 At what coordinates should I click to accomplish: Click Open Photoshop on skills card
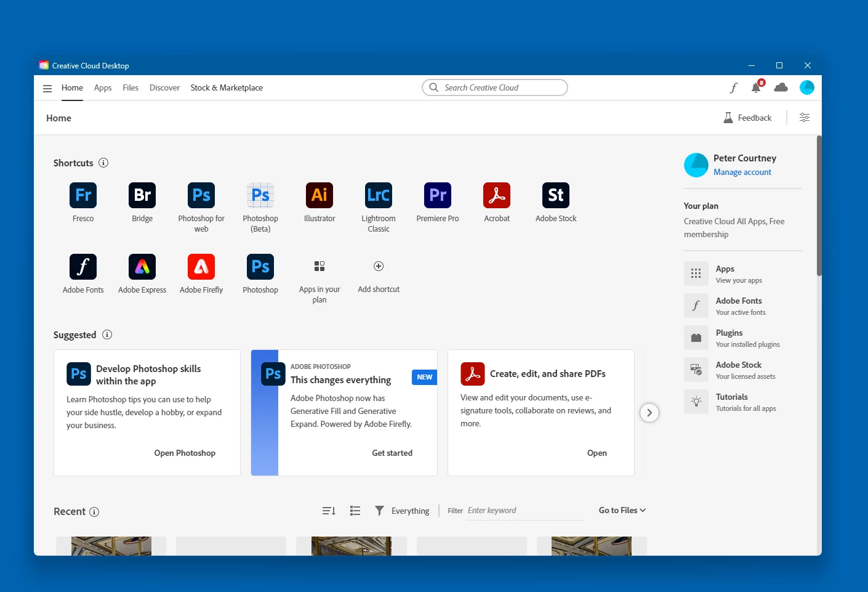click(185, 453)
